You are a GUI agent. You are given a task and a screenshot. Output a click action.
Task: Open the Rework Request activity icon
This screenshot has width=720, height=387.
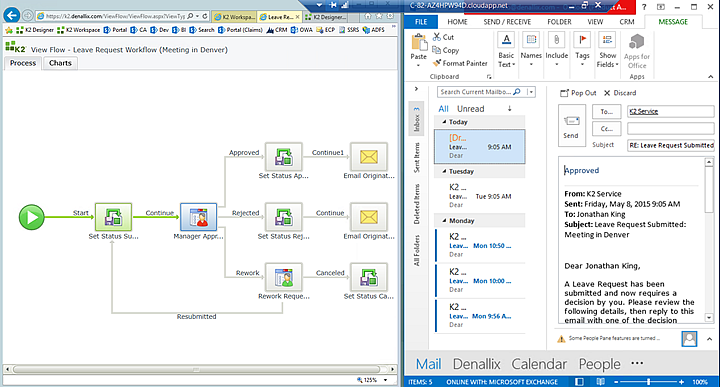pos(284,277)
